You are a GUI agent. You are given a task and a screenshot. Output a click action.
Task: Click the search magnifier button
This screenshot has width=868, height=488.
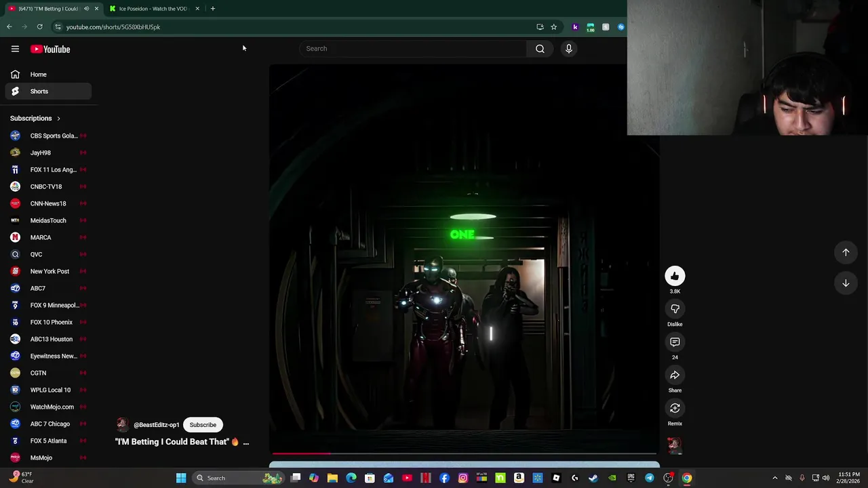tap(540, 49)
